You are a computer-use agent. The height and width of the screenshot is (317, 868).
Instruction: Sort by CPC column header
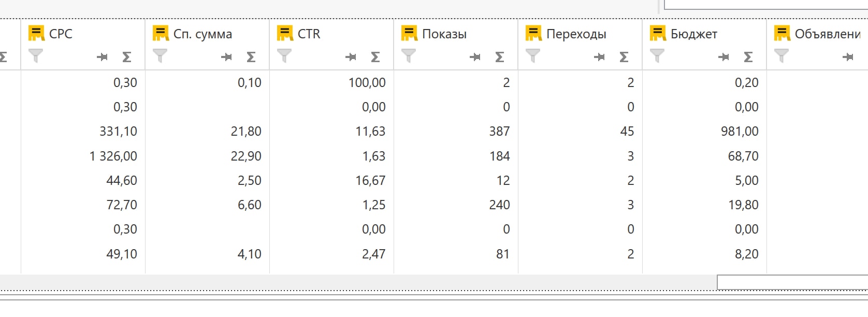pos(61,34)
